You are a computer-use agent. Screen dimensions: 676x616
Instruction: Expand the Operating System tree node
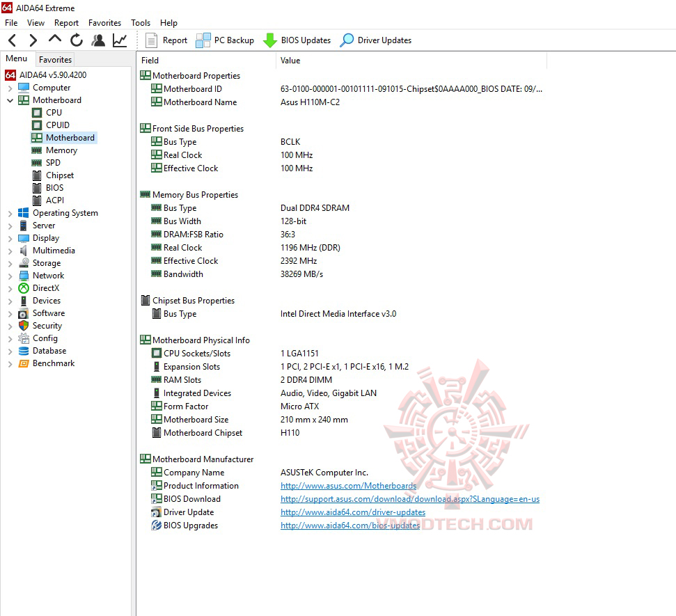(x=10, y=214)
